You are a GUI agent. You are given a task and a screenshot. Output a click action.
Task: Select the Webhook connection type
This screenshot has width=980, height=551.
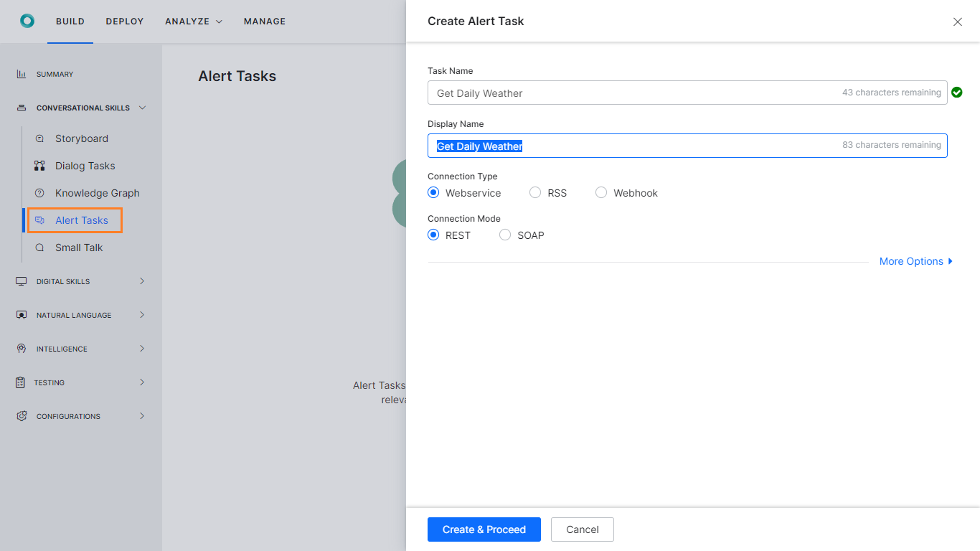point(601,192)
